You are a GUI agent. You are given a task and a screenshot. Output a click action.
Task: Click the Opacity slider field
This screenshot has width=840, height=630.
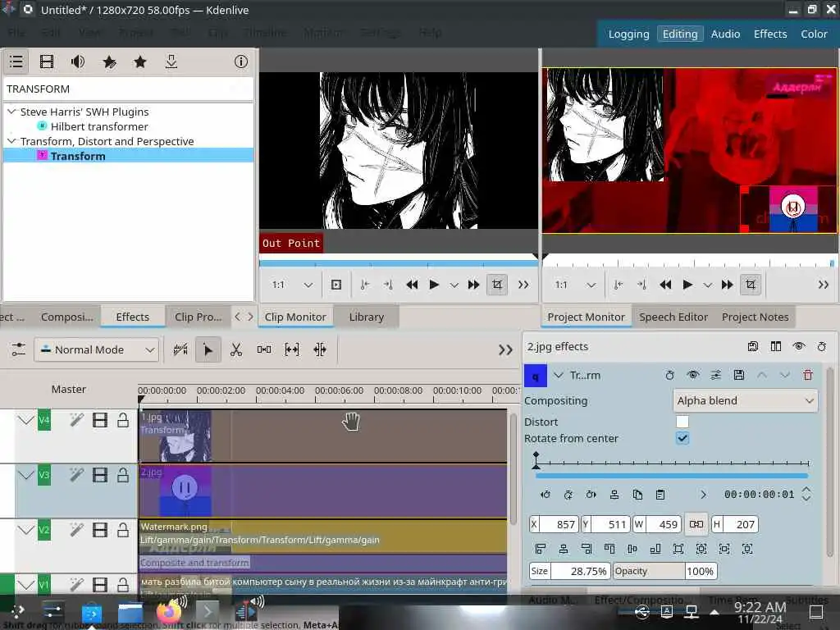[x=664, y=571]
